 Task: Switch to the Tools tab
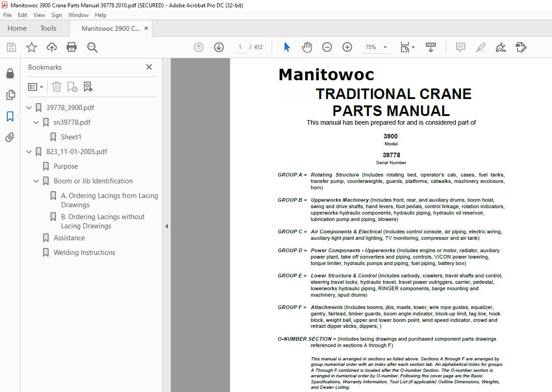click(48, 28)
